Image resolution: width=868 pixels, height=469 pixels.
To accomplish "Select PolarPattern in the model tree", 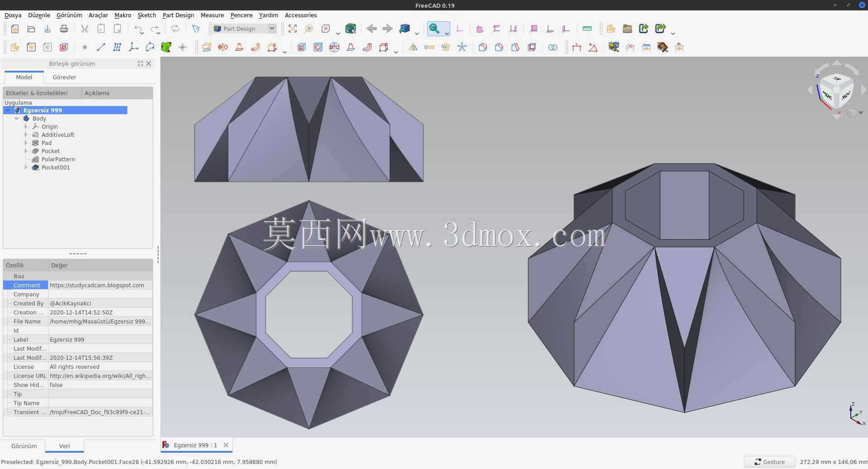I will pyautogui.click(x=58, y=159).
